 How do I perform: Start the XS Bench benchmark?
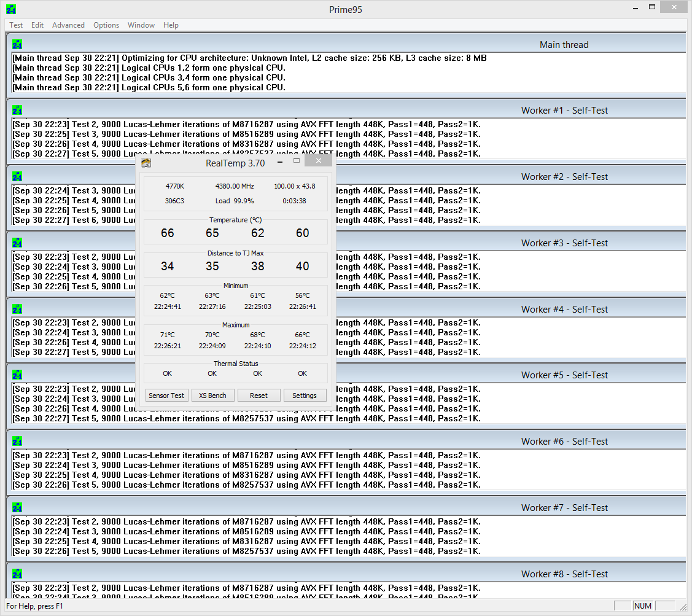(x=212, y=396)
